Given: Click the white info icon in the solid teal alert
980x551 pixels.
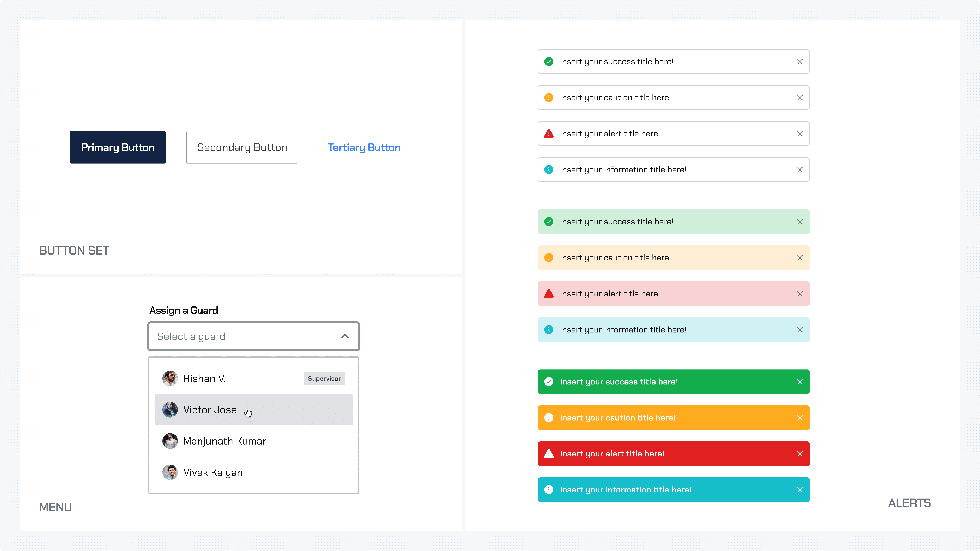Looking at the screenshot, I should click(549, 490).
